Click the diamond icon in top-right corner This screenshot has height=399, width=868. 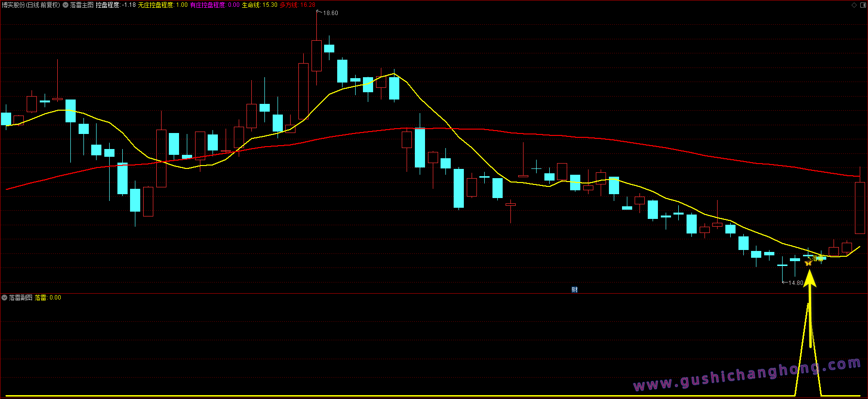point(854,5)
